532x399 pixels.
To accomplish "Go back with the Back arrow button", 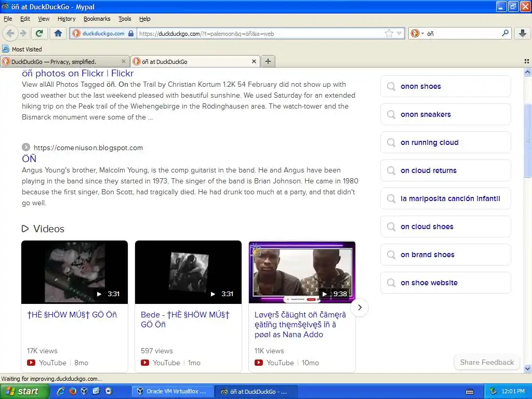I will pos(10,33).
